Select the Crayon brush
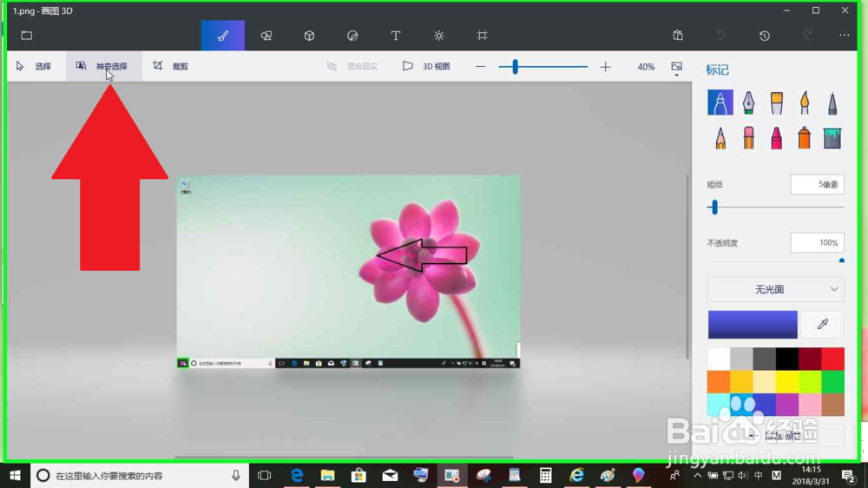 coord(777,138)
